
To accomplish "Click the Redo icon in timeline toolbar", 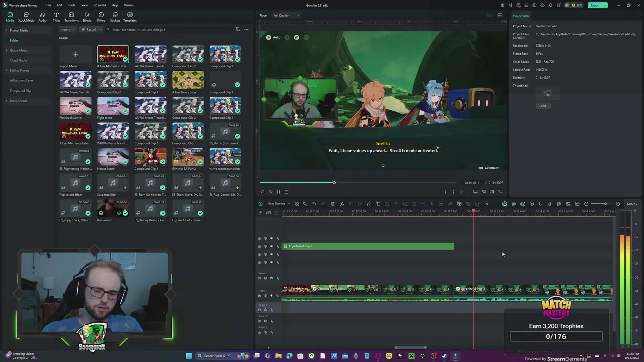I will point(324,204).
